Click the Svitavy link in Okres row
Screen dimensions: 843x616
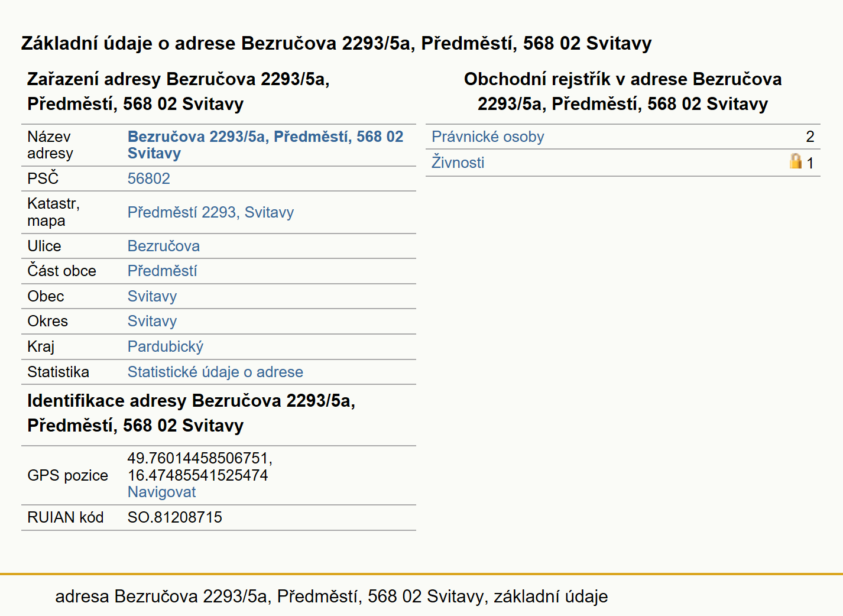pyautogui.click(x=152, y=321)
